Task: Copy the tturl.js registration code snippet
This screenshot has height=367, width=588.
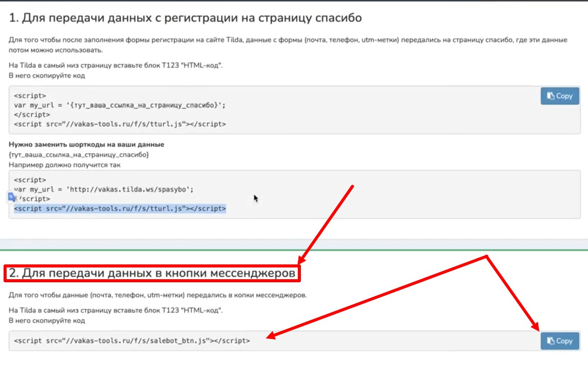Action: pos(559,96)
